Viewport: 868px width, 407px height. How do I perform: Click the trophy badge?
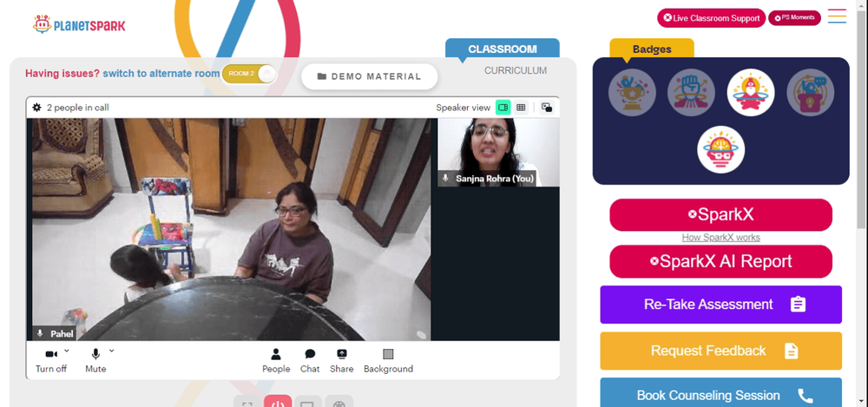[632, 93]
